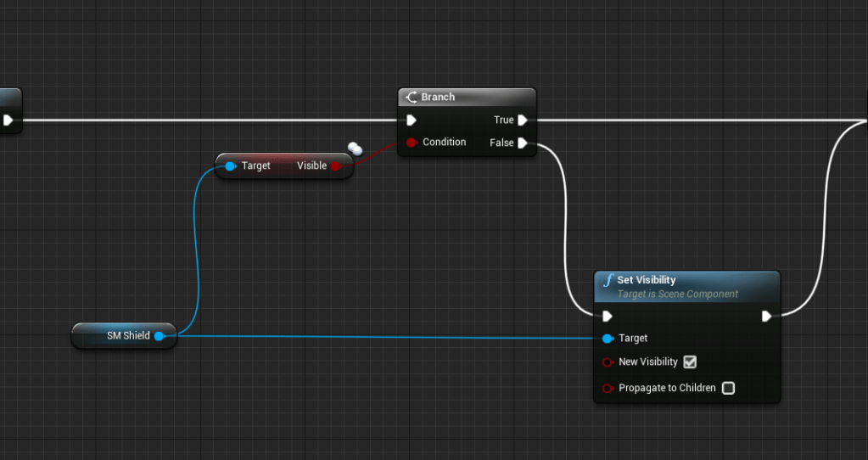Click the execution output pin at left edge
Screen dimensions: 868x460
pos(8,120)
